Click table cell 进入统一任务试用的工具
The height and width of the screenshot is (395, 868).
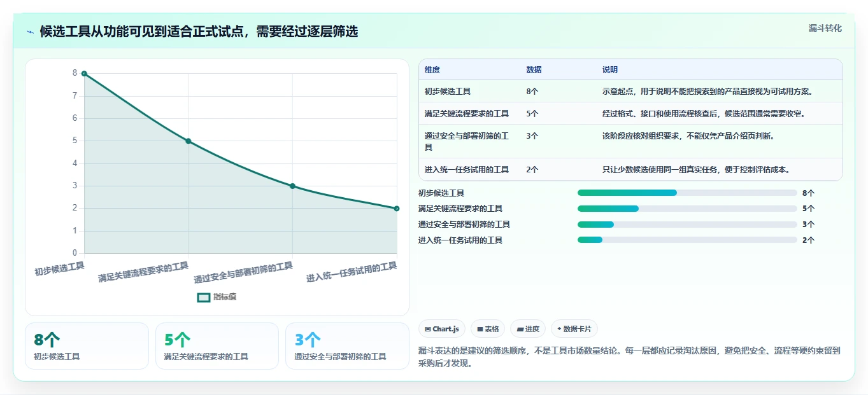click(467, 170)
